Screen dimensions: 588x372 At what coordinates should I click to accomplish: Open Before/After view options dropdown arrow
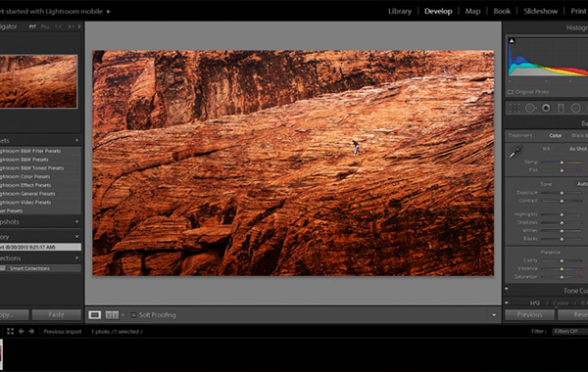122,315
